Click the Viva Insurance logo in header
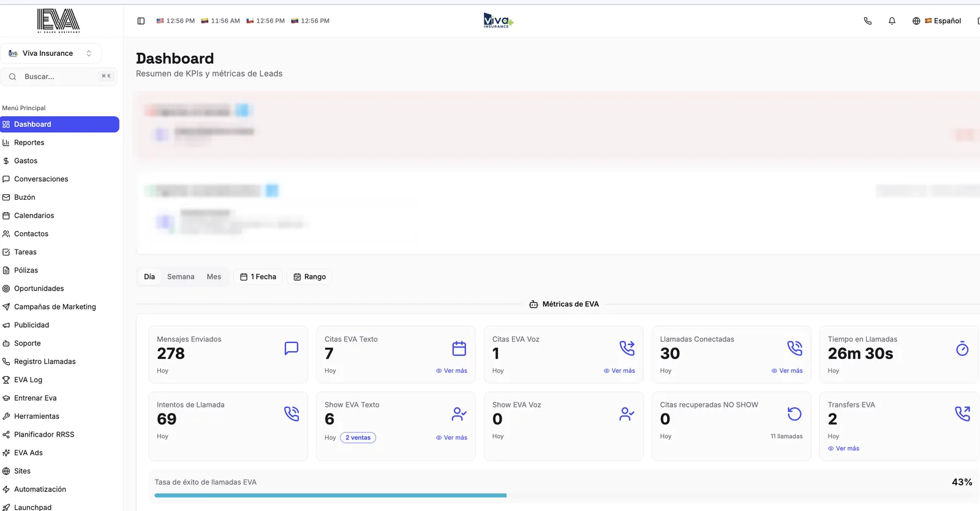Screen dimensions: 980x511 click(498, 20)
